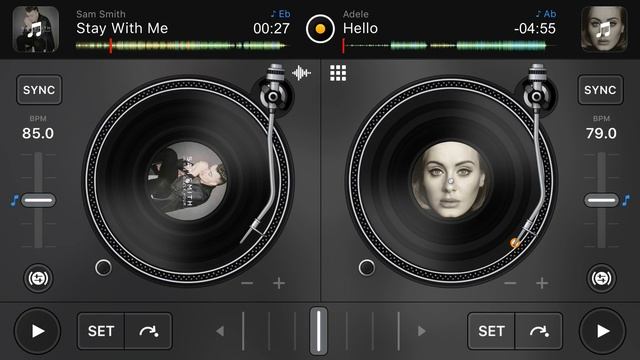Click the Hello waveform overview
This screenshot has height=360, width=640.
click(x=449, y=46)
